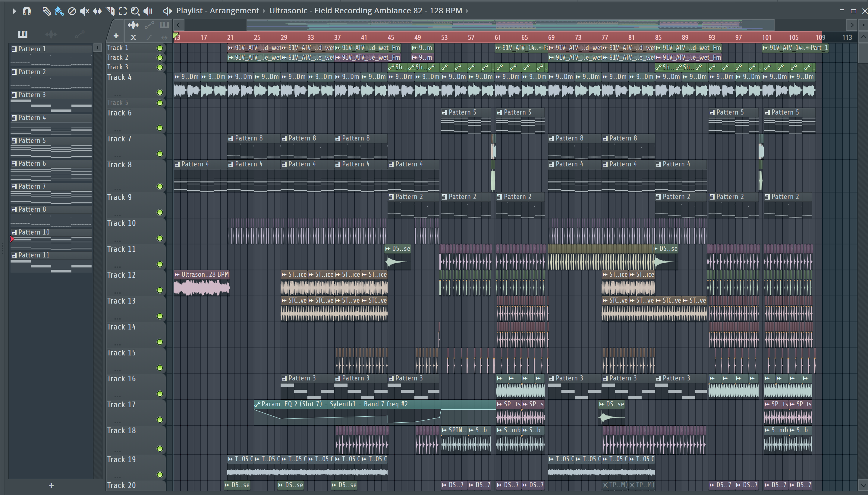Viewport: 868px width, 495px height.
Task: Mute Track 1 via green LED
Action: (x=160, y=48)
